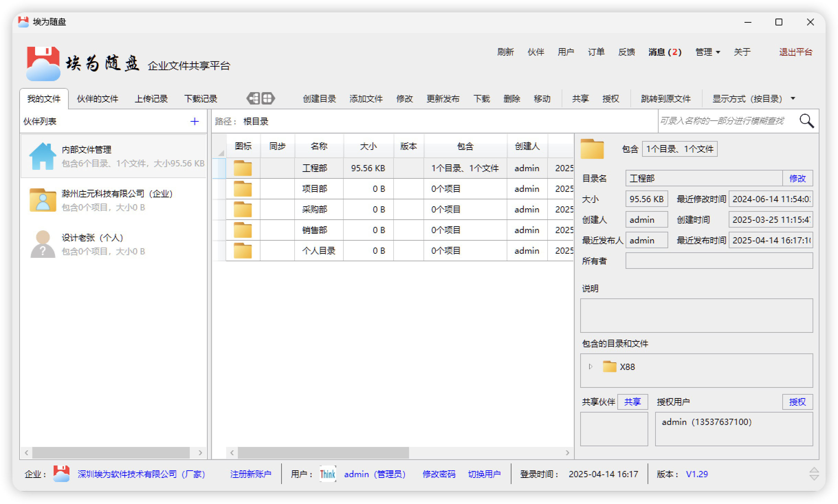
Task: Select admin (13537637100) in 授权用户 list
Action: [707, 422]
